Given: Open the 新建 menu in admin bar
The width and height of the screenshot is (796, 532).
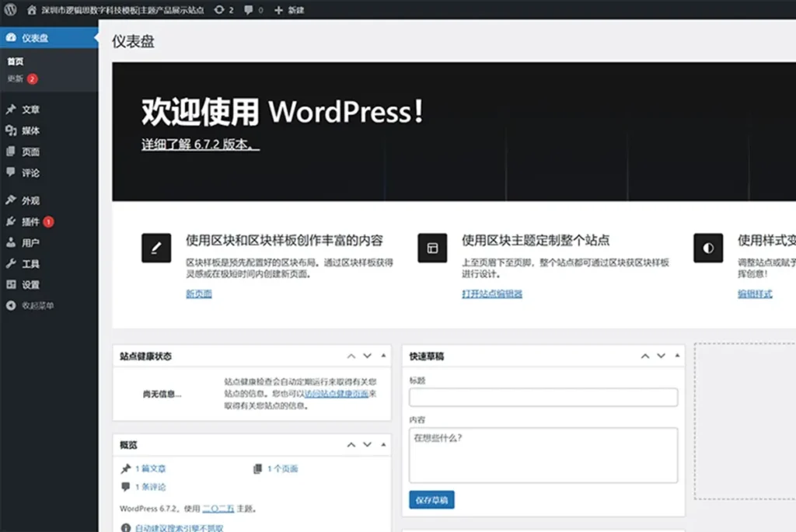Looking at the screenshot, I should pyautogui.click(x=290, y=10).
